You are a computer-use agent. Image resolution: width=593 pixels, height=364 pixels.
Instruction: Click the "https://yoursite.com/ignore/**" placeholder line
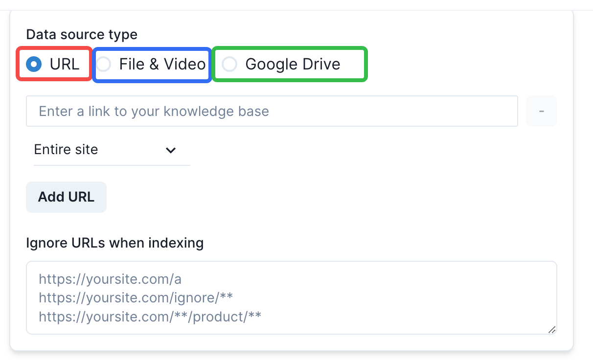(136, 297)
